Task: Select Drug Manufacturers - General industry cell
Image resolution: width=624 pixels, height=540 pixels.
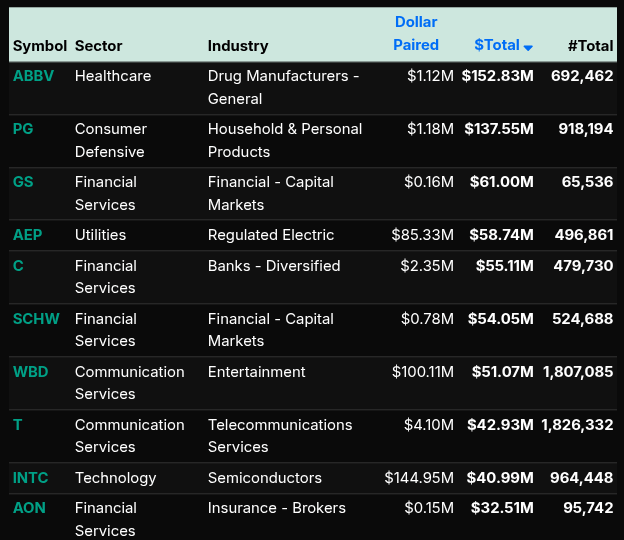Action: 283,88
